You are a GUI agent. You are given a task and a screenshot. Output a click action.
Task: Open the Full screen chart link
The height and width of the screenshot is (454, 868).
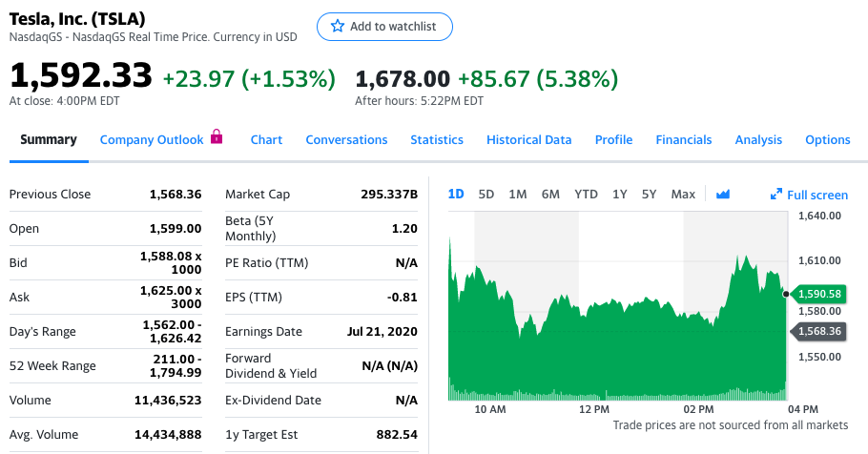(x=816, y=195)
